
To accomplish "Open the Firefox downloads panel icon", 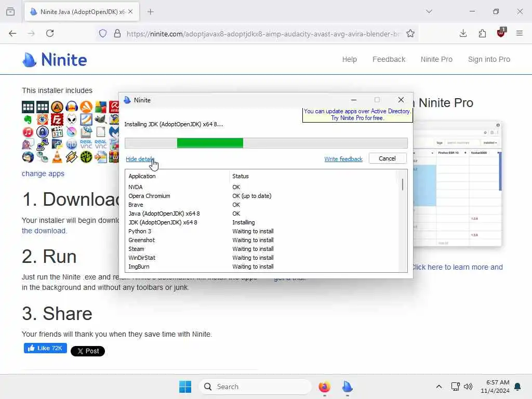I will pyautogui.click(x=463, y=33).
